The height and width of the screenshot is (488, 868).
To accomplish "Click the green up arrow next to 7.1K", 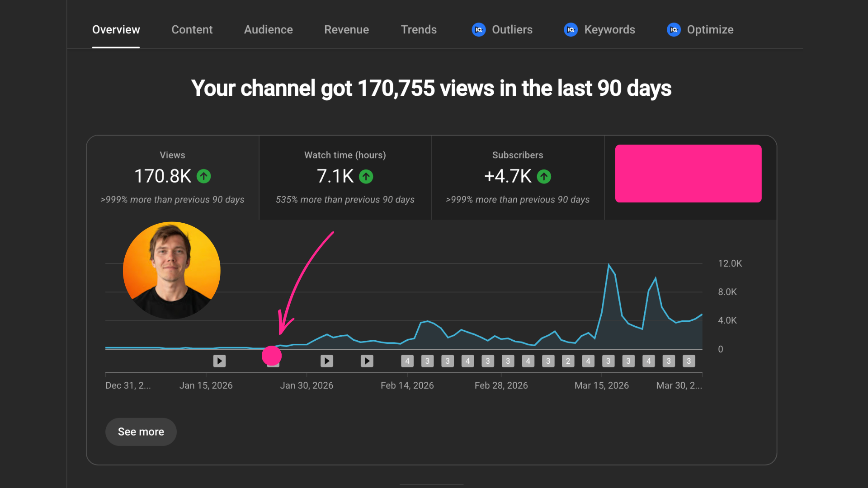I will tap(366, 176).
